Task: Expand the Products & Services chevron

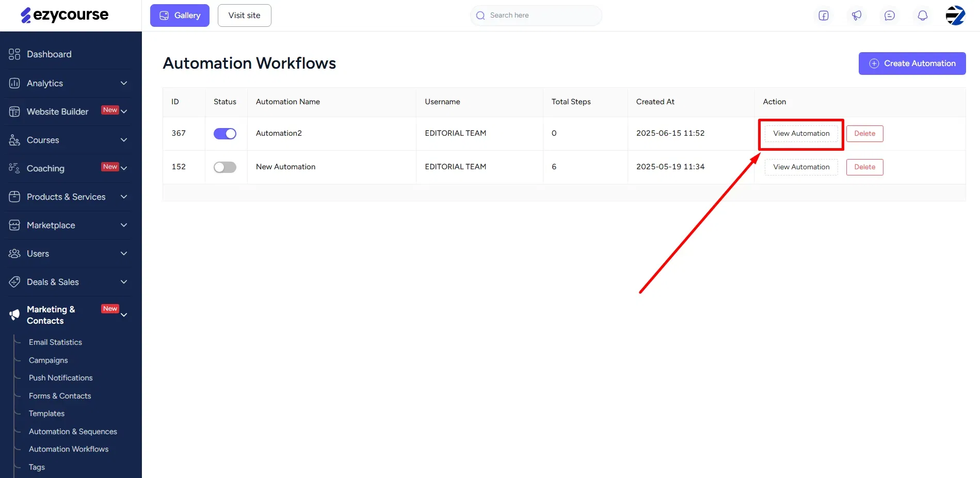Action: pyautogui.click(x=124, y=197)
